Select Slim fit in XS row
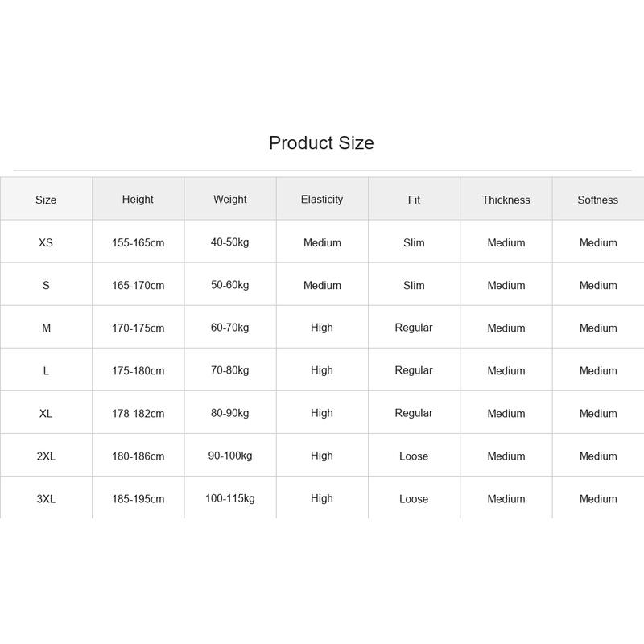This screenshot has height=644, width=644. (x=414, y=242)
